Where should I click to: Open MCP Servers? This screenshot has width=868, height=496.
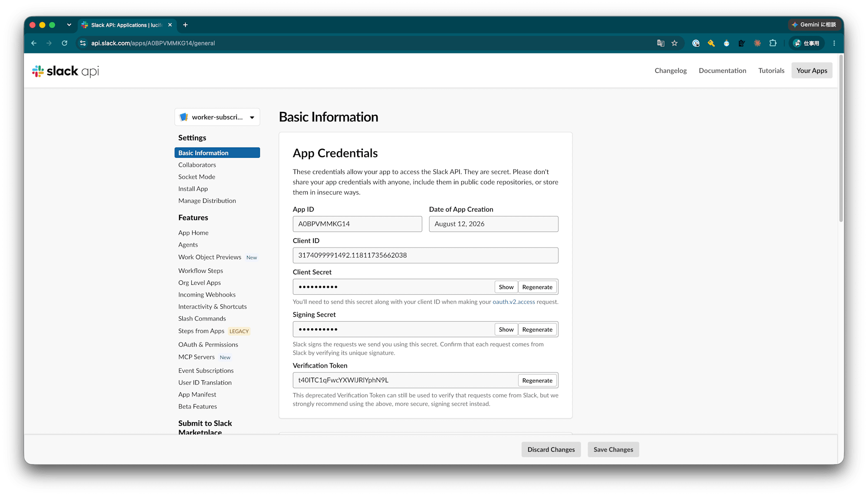[x=197, y=357]
